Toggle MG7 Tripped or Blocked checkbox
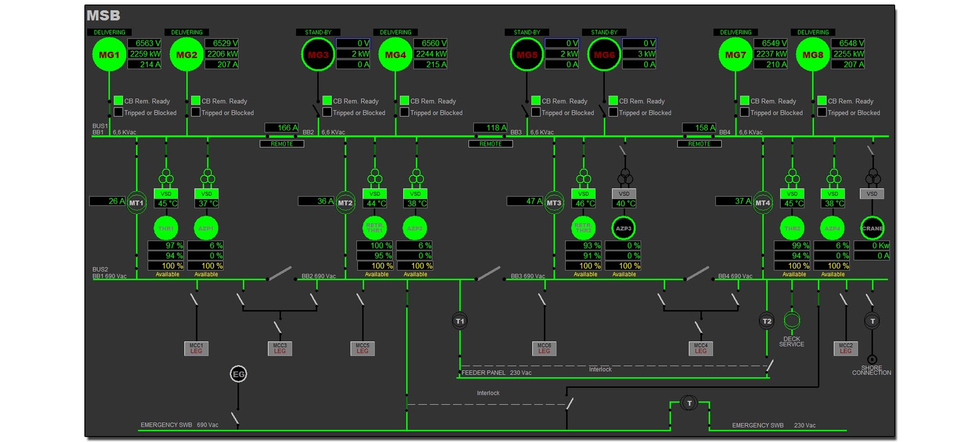 click(x=745, y=112)
